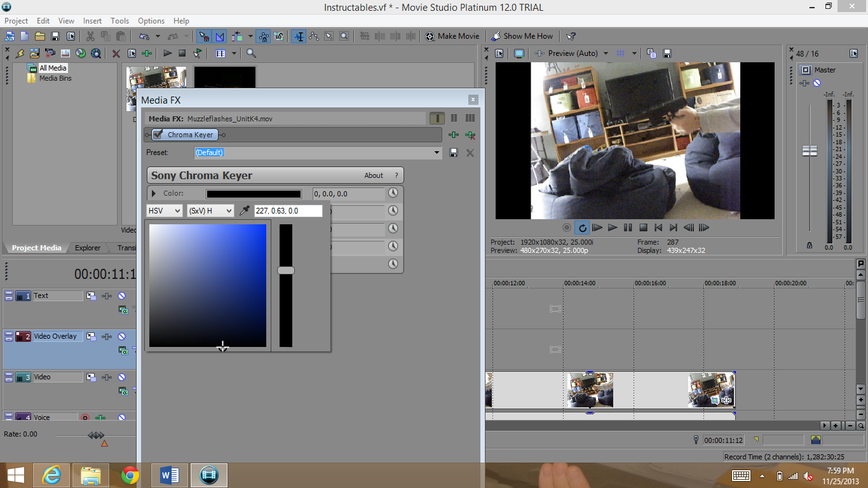
Task: Save the project with floppy icon
Action: click(55, 36)
